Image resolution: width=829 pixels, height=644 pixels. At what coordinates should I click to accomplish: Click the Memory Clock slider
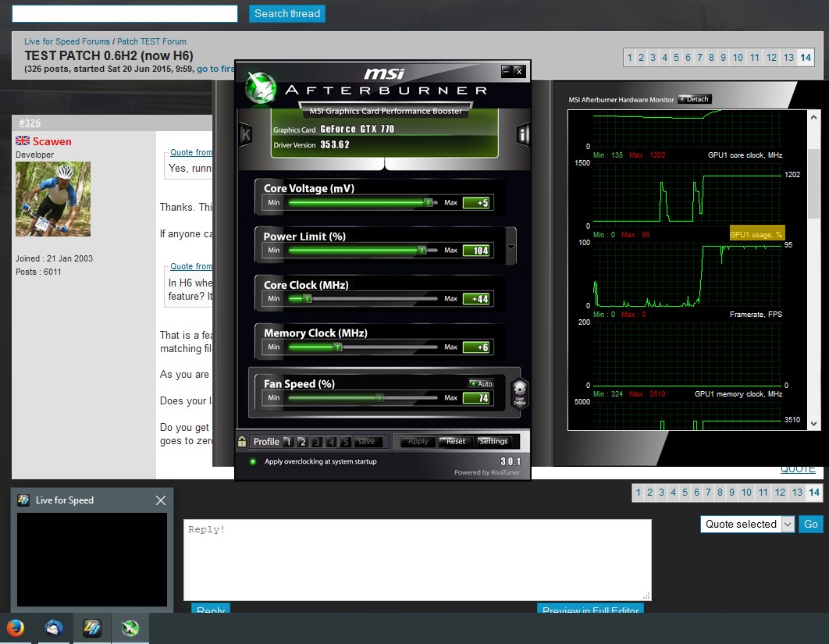(x=363, y=347)
